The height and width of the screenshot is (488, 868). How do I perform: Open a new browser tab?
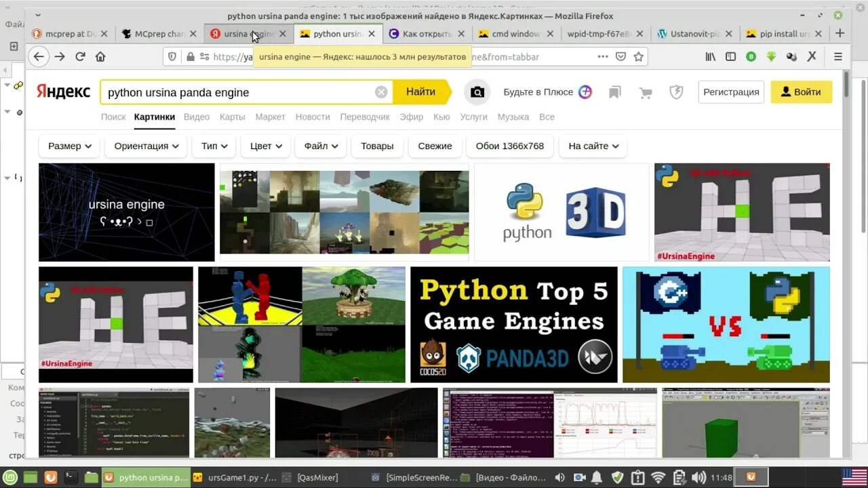pyautogui.click(x=840, y=33)
